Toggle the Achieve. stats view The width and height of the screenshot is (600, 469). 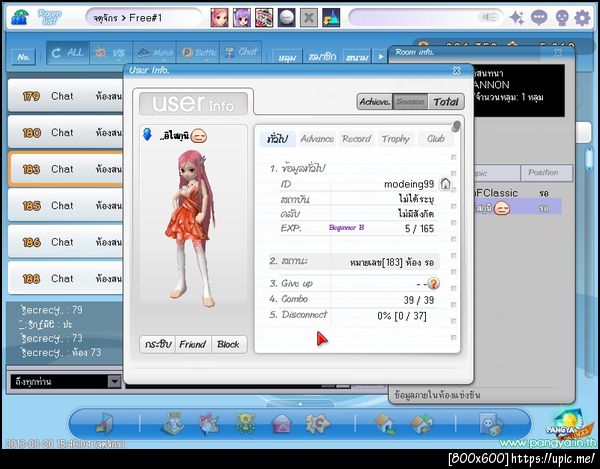point(375,102)
